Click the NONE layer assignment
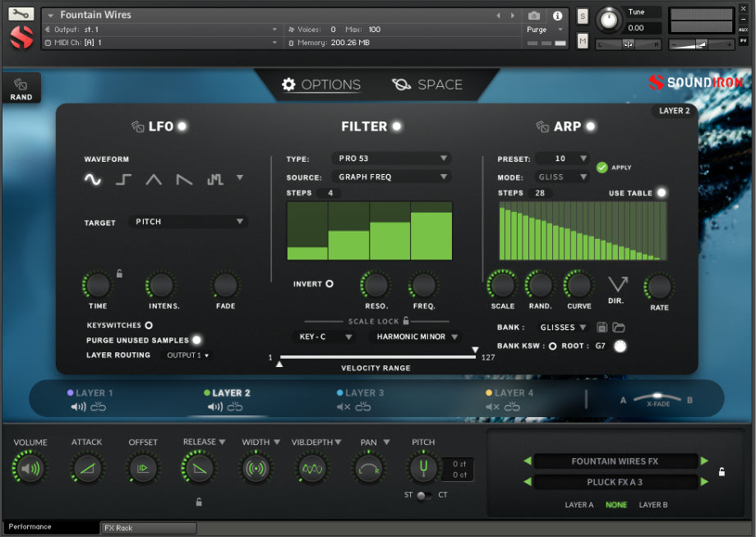The width and height of the screenshot is (756, 537). point(616,505)
